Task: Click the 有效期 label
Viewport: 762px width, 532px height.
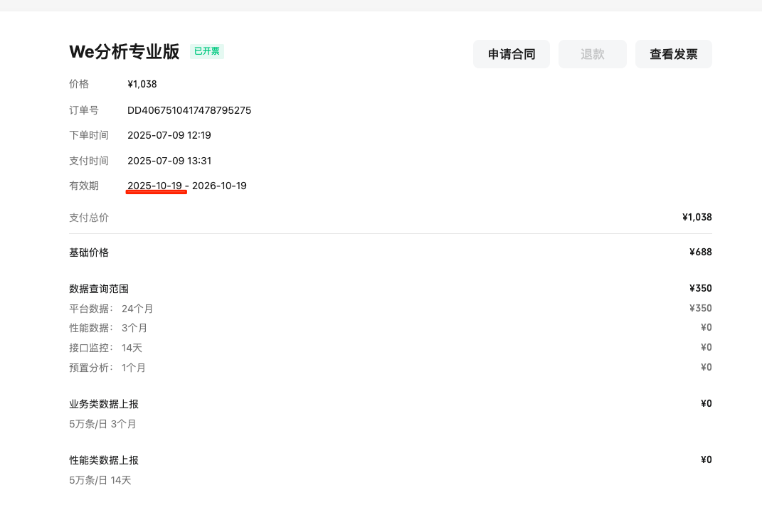Action: point(83,186)
